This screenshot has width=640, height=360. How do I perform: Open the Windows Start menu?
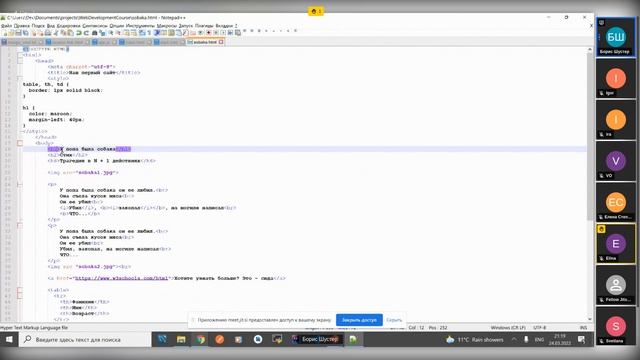9,339
